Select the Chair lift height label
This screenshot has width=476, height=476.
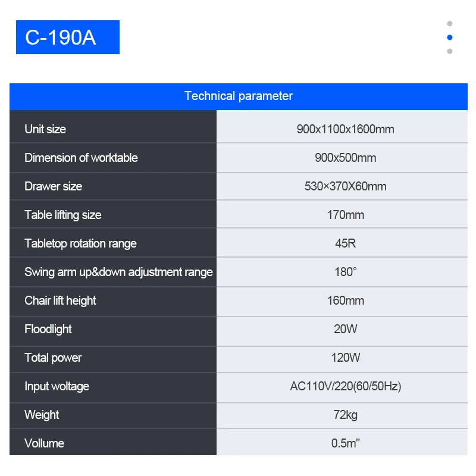pyautogui.click(x=60, y=300)
